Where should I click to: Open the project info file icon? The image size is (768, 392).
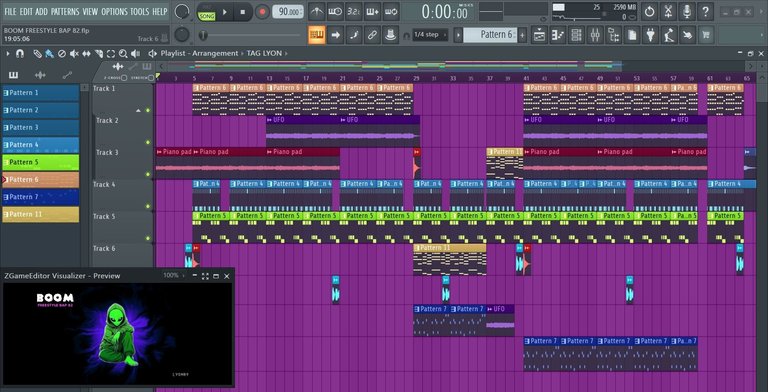click(x=632, y=35)
